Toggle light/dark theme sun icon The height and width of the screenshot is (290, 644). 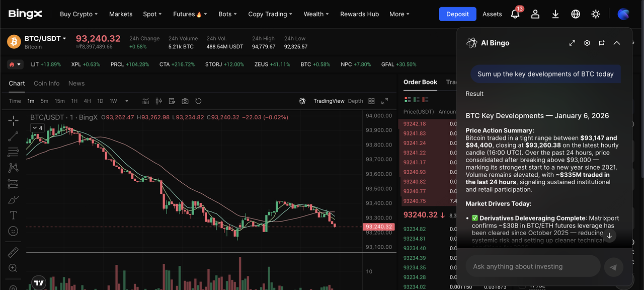[596, 14]
